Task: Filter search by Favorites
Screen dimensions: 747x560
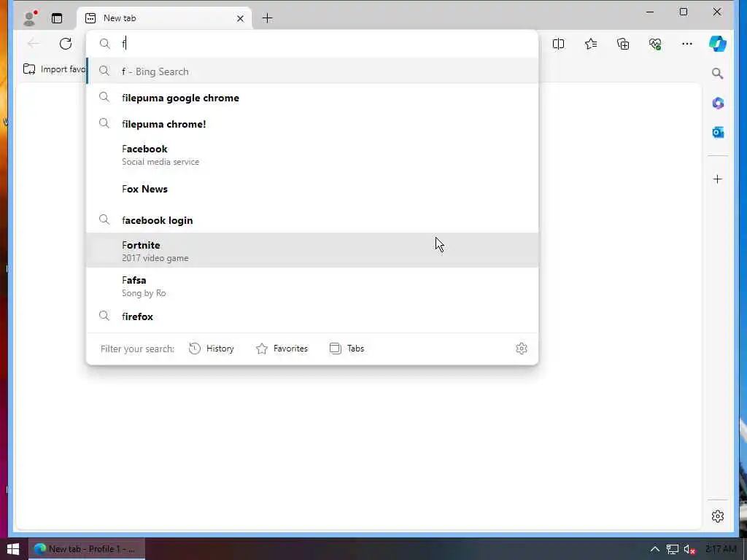Action: click(x=282, y=349)
